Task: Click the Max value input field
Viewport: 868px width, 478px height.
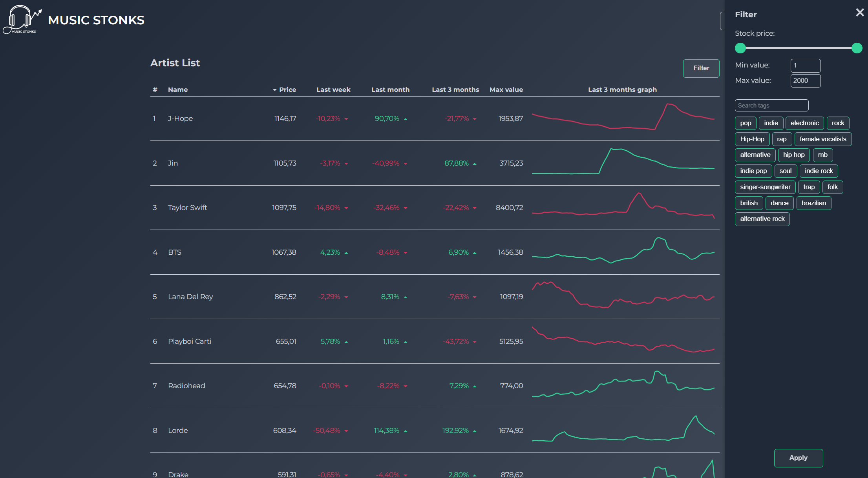Action: 806,81
